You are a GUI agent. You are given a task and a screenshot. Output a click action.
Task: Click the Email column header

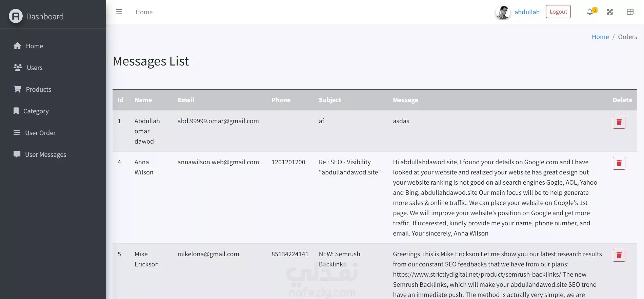[x=186, y=100]
